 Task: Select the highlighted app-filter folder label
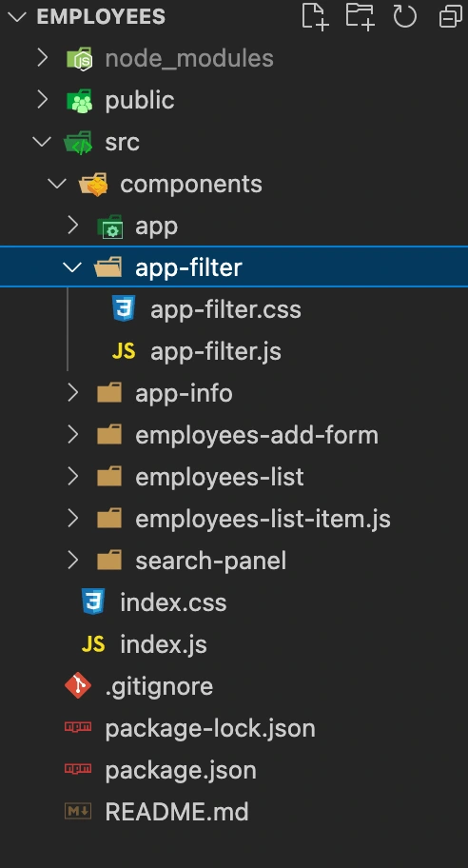click(188, 268)
